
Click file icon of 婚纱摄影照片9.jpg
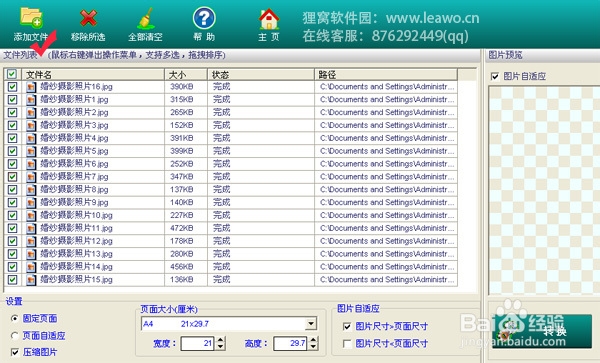(31, 203)
